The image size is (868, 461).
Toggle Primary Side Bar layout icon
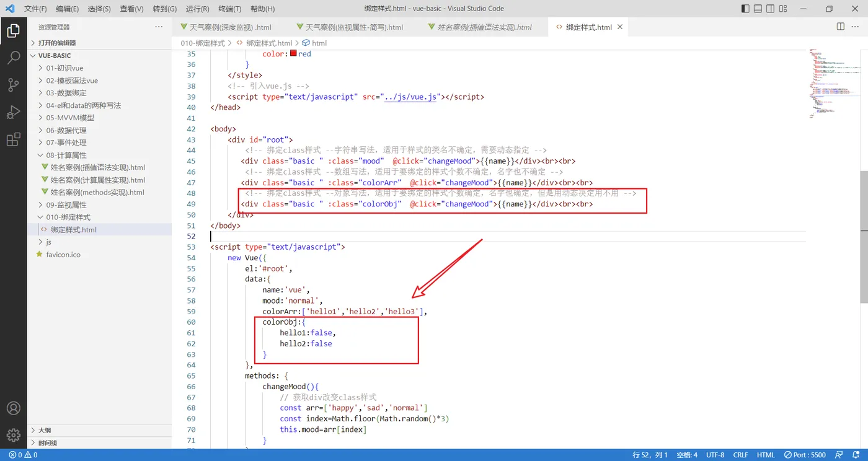click(745, 9)
